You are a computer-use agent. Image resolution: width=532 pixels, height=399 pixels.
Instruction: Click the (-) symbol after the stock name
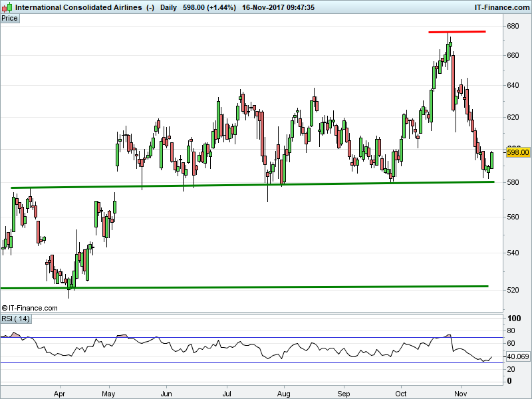(x=151, y=7)
